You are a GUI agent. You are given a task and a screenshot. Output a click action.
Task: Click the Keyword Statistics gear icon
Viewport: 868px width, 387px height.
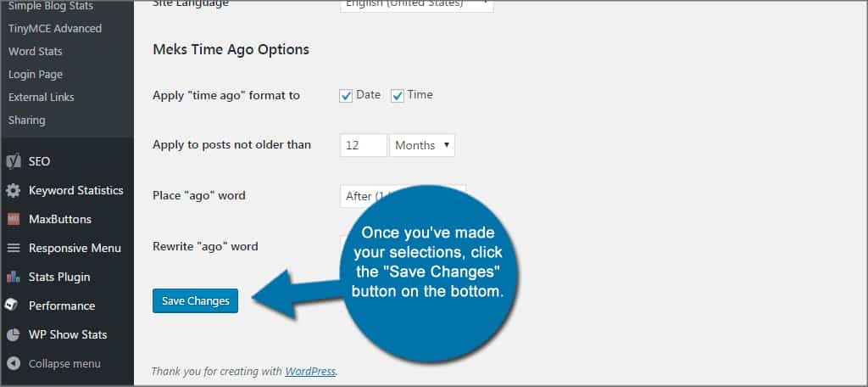pyautogui.click(x=14, y=190)
